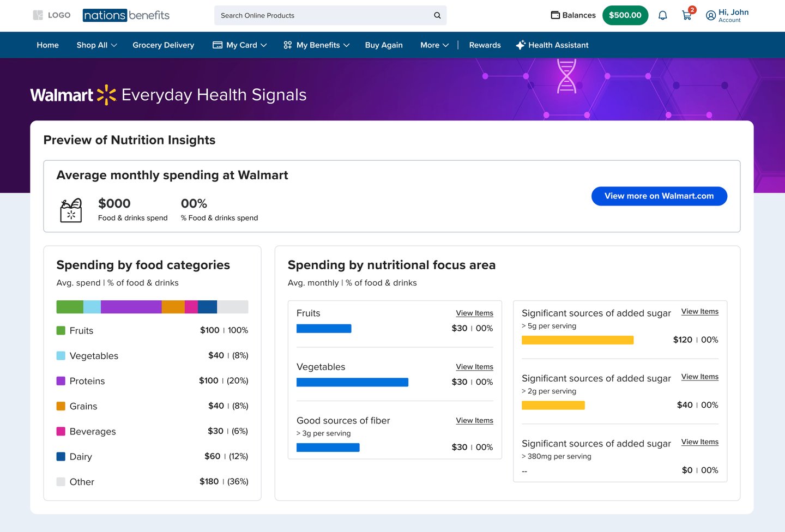
Task: Click View Items for > 380mg per serving
Action: coord(699,442)
